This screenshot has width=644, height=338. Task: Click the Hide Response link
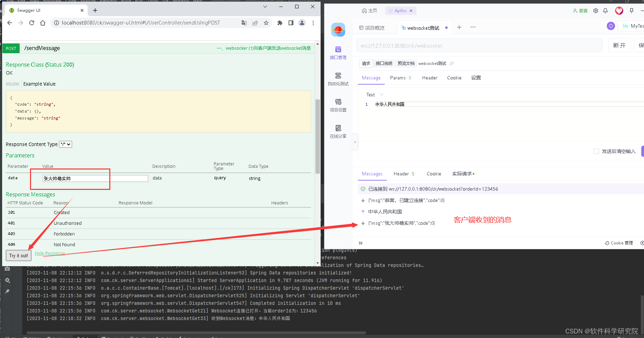pos(50,253)
